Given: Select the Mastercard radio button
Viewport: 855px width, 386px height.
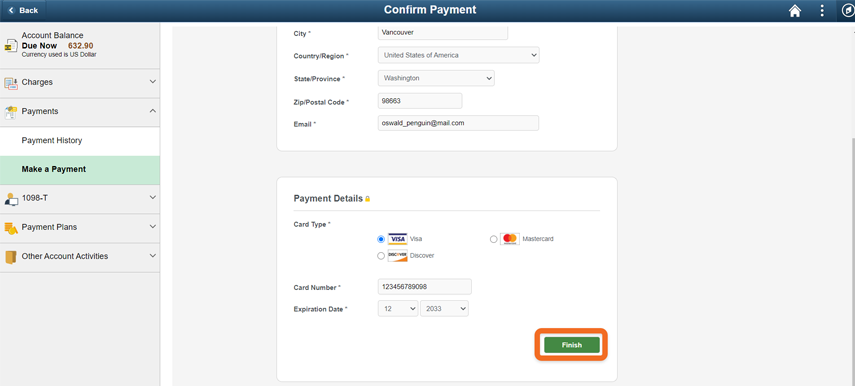Looking at the screenshot, I should pos(493,239).
